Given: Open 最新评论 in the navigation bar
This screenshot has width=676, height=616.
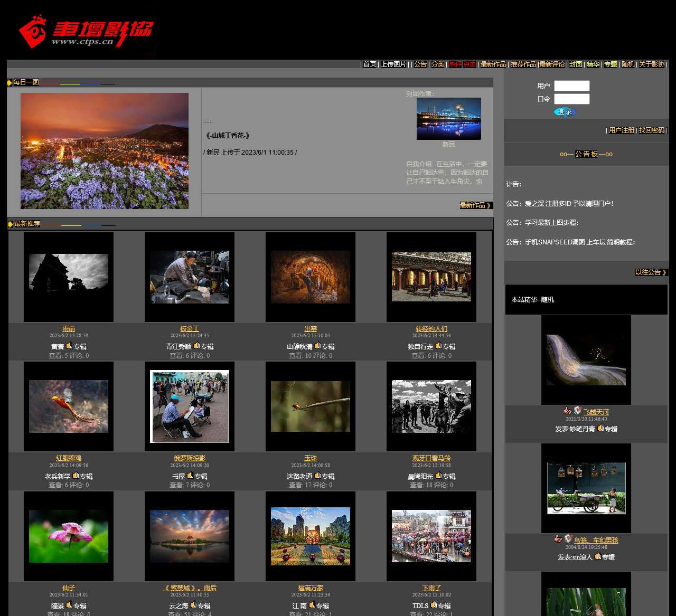Looking at the screenshot, I should 552,64.
